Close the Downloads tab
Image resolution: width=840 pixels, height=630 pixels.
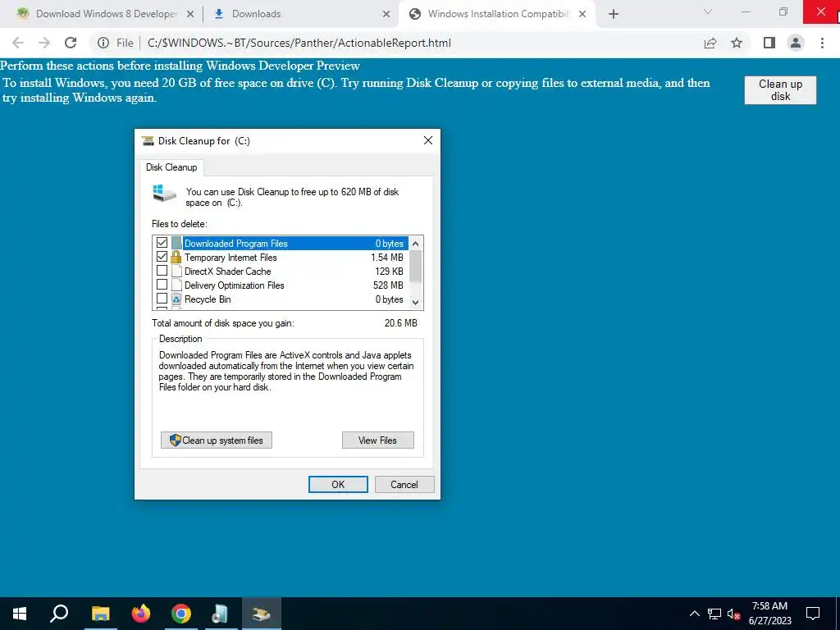point(386,14)
